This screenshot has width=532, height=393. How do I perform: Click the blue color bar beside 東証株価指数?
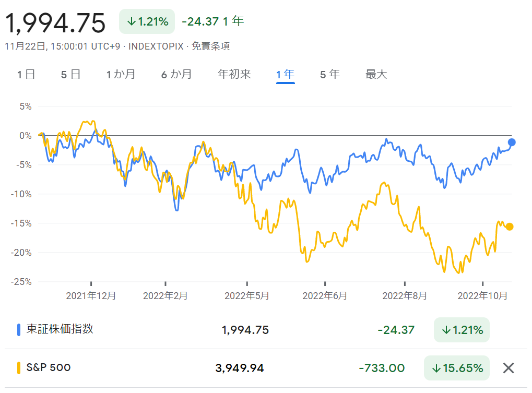tap(19, 330)
